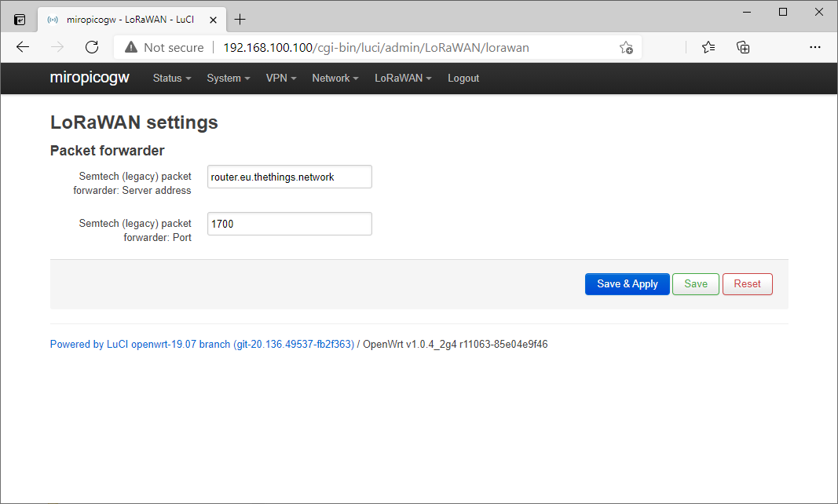838x504 pixels.
Task: Open the Collections icon
Action: (x=743, y=47)
